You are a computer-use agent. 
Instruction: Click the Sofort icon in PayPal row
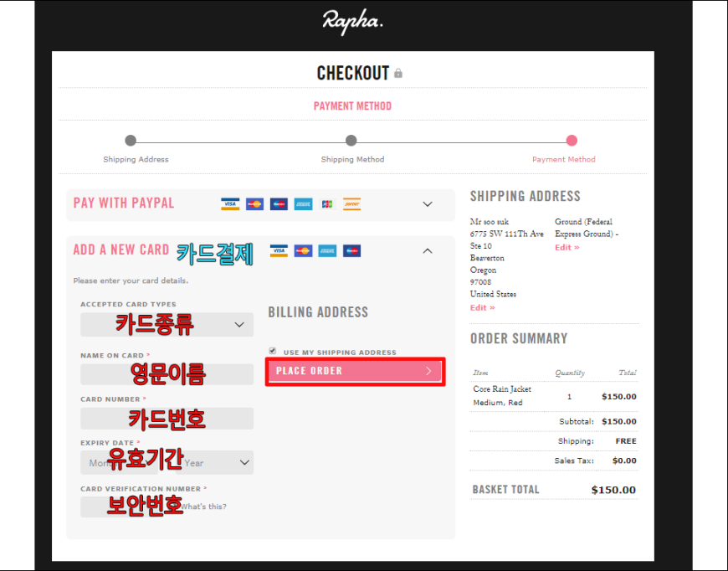click(352, 204)
